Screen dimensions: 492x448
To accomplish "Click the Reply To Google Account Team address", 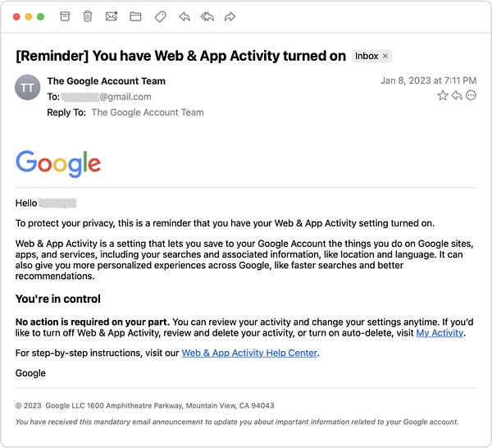I will (148, 112).
